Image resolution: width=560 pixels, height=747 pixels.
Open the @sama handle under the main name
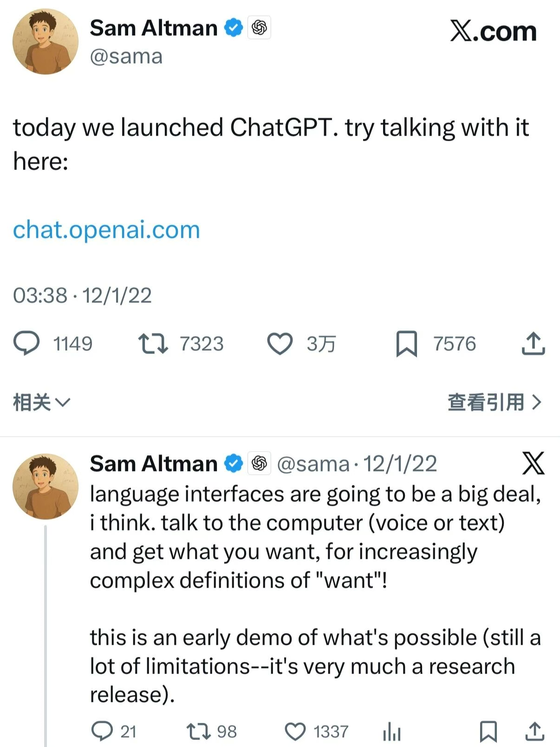pyautogui.click(x=126, y=57)
